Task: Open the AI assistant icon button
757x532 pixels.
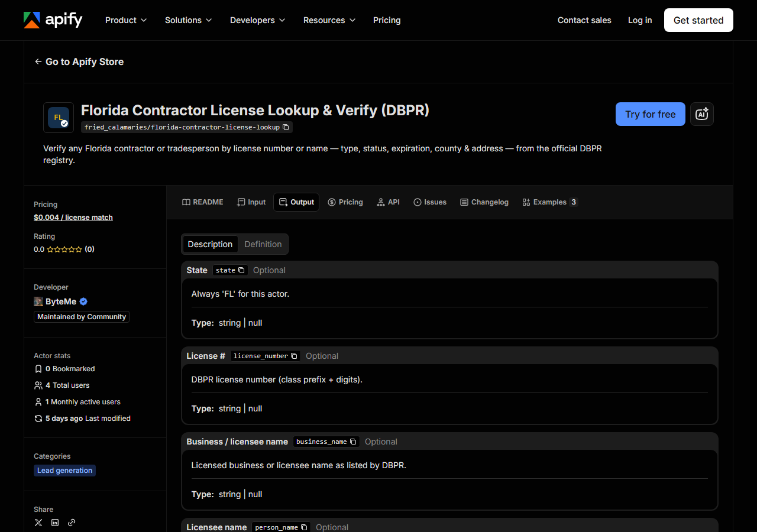Action: [702, 114]
